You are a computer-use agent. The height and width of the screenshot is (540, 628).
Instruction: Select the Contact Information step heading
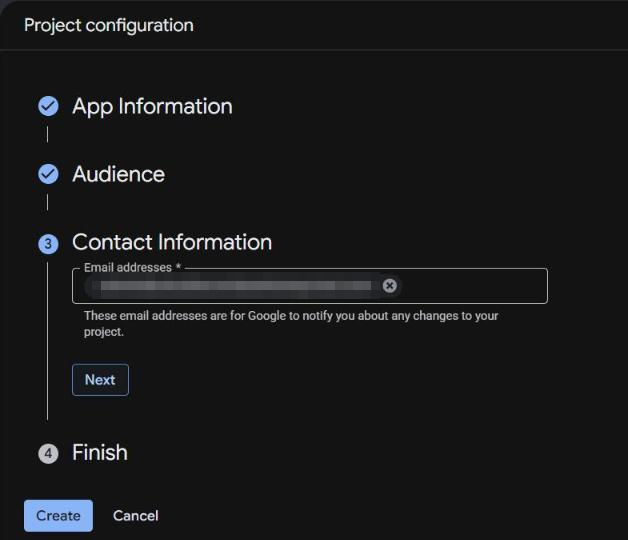point(172,242)
